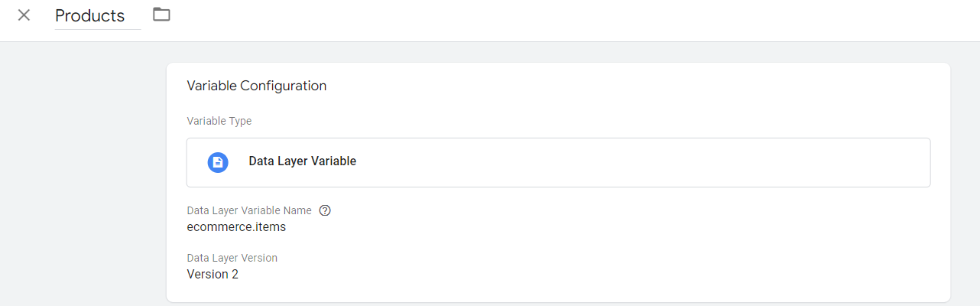This screenshot has height=306, width=980.
Task: Click the underline beneath the Products title
Action: click(98, 29)
